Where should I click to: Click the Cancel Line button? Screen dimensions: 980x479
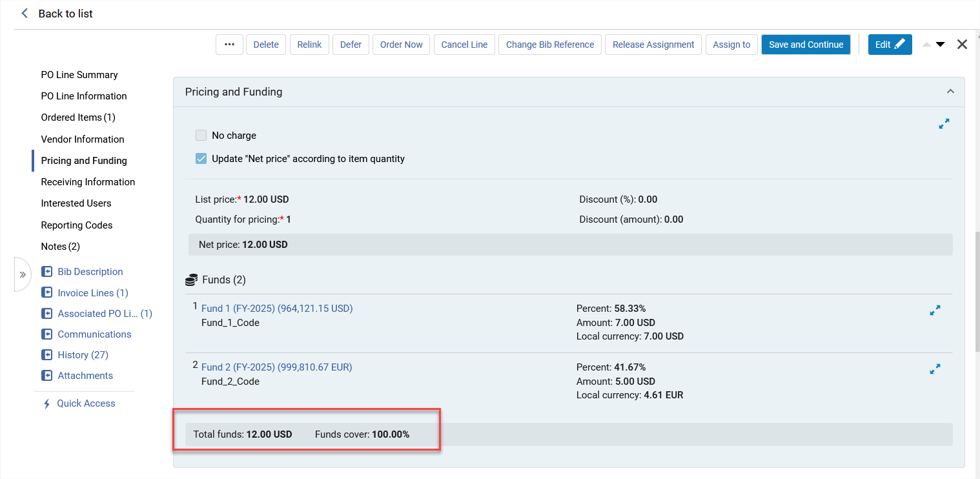(464, 45)
